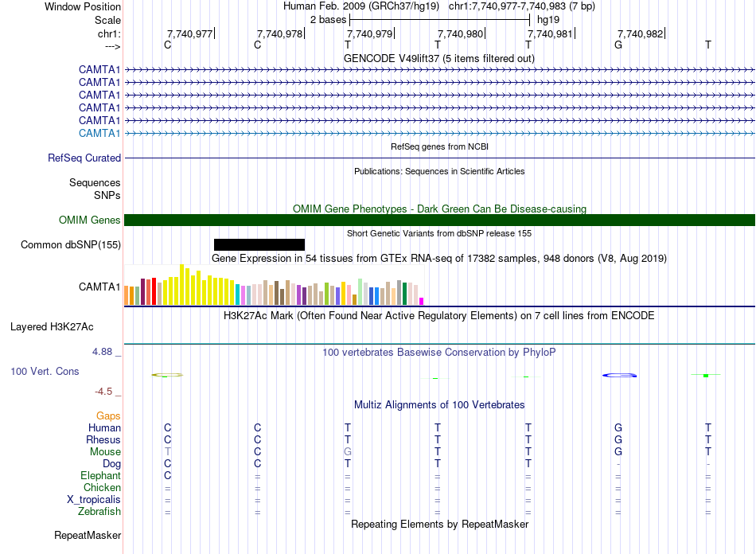This screenshot has height=554, width=756.
Task: Select the 'OMIM Genes' track label
Action: click(x=90, y=220)
